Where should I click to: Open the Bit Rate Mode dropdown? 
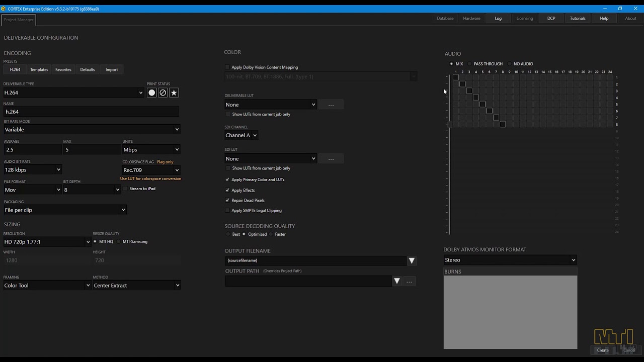coord(91,129)
